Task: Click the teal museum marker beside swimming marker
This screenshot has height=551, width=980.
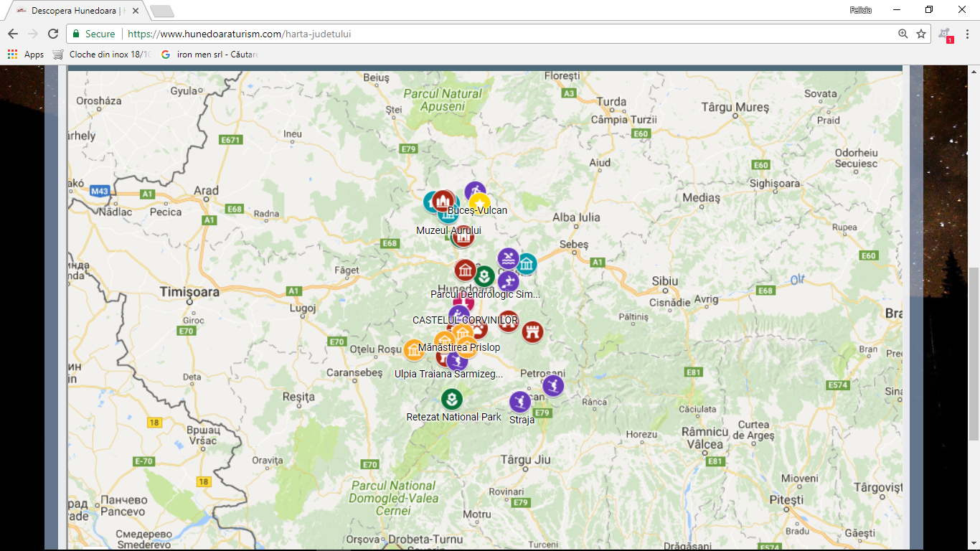Action: click(x=527, y=264)
